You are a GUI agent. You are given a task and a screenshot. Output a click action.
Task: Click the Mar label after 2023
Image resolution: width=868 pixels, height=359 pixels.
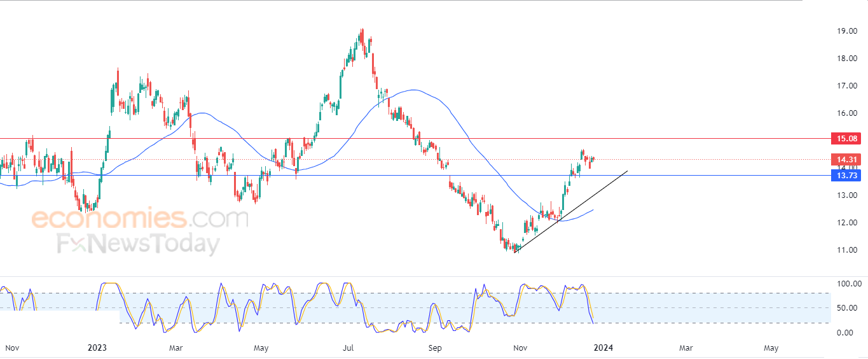click(176, 348)
